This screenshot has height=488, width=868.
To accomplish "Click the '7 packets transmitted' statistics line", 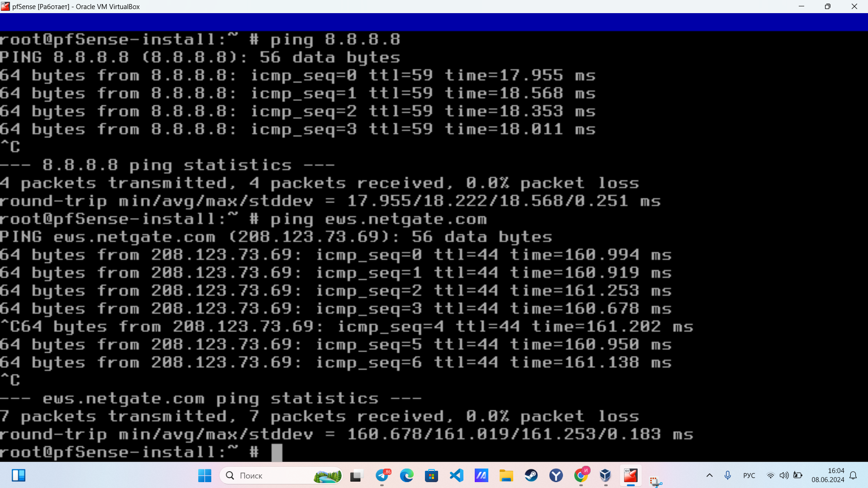I will [320, 416].
